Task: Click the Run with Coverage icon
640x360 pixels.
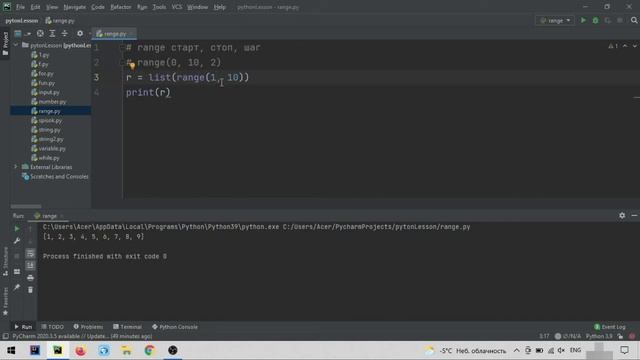Action: (608, 20)
